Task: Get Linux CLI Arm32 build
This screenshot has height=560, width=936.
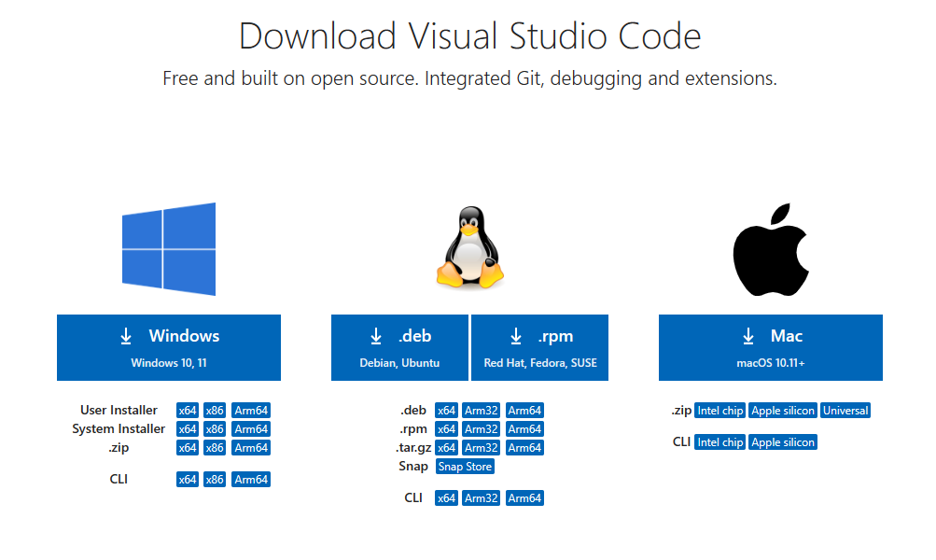Action: [x=482, y=497]
